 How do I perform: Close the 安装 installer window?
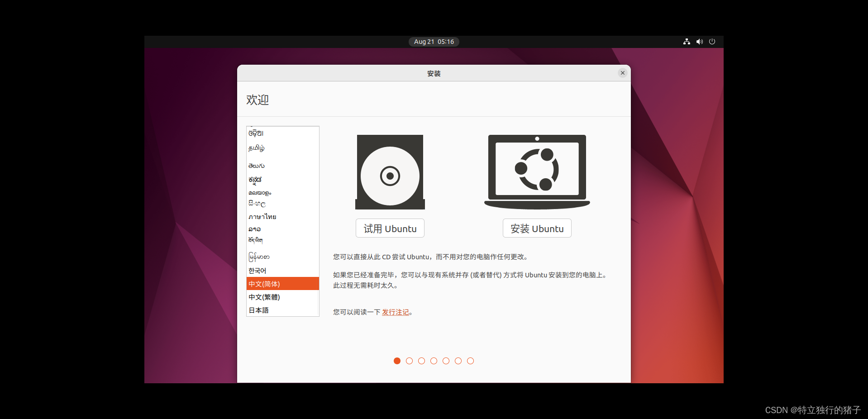(x=623, y=73)
